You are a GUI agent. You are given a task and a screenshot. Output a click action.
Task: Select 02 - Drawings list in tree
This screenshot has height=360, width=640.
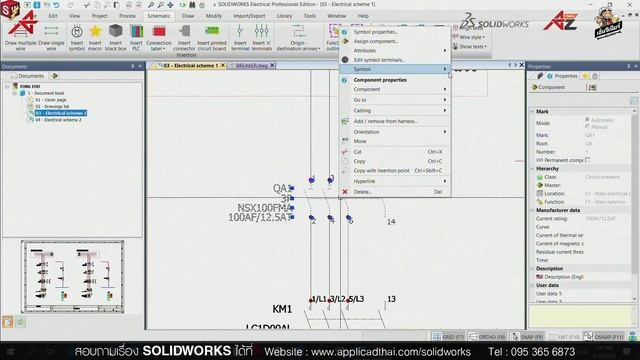52,107
